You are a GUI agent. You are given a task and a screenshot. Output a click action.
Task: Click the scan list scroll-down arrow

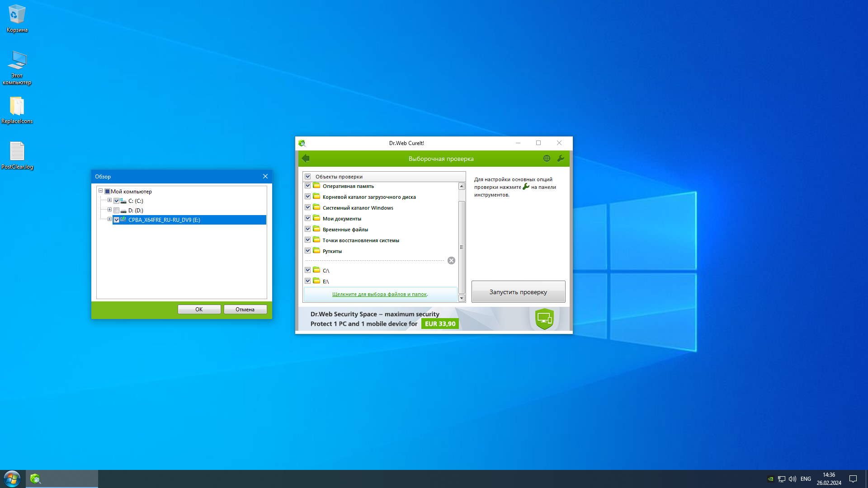tap(462, 298)
